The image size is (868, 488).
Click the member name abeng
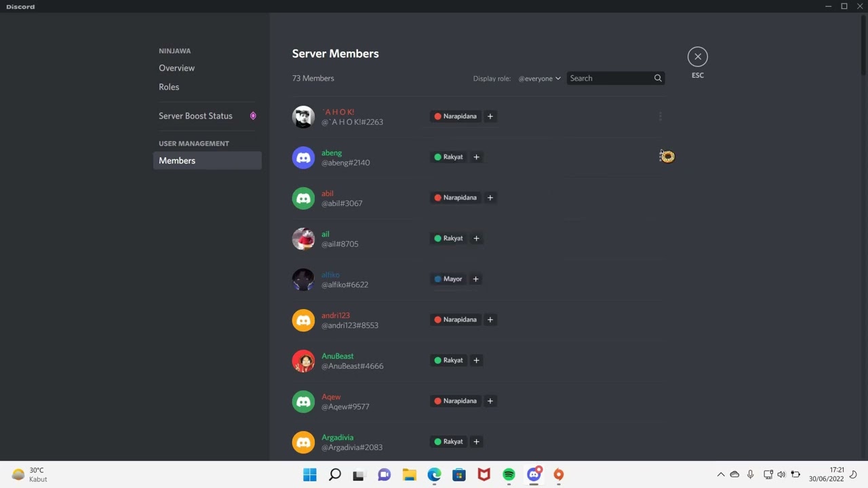pyautogui.click(x=332, y=153)
